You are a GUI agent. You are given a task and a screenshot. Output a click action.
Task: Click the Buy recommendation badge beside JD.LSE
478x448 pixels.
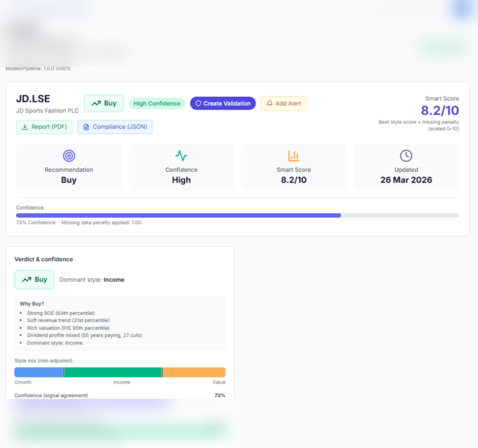pyautogui.click(x=104, y=103)
